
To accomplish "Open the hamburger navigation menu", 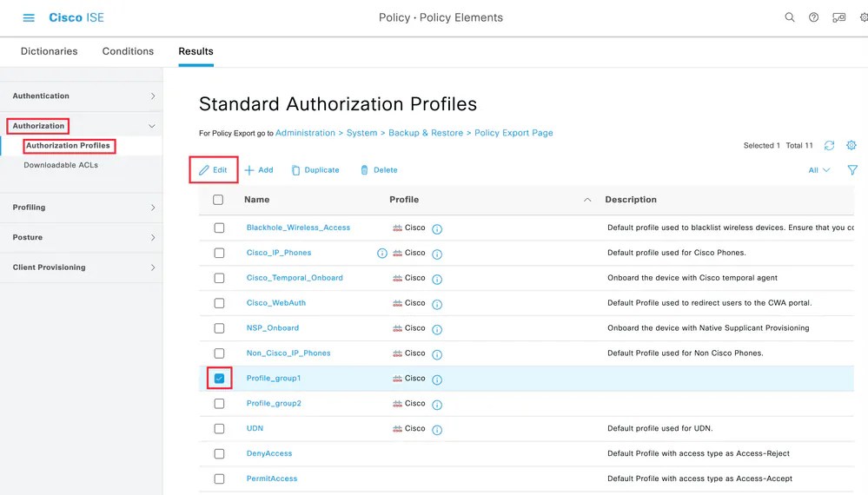I will tap(29, 17).
